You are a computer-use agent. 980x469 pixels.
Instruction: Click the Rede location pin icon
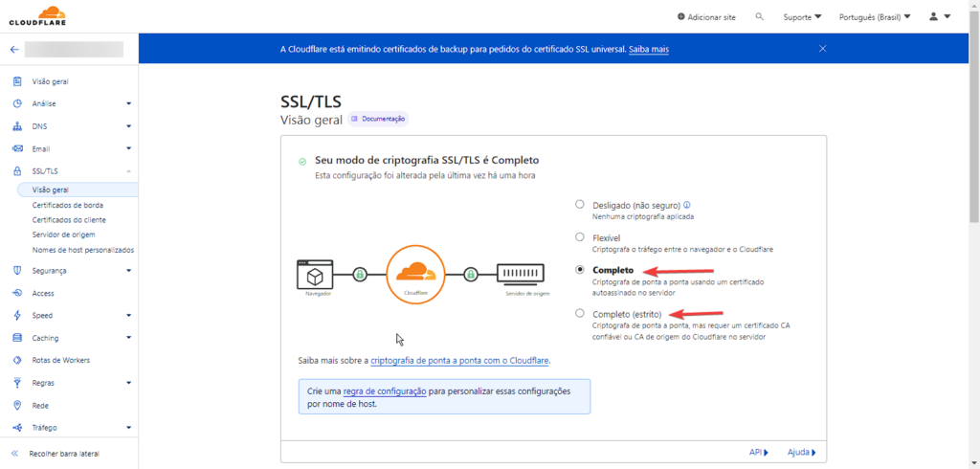pyautogui.click(x=17, y=405)
